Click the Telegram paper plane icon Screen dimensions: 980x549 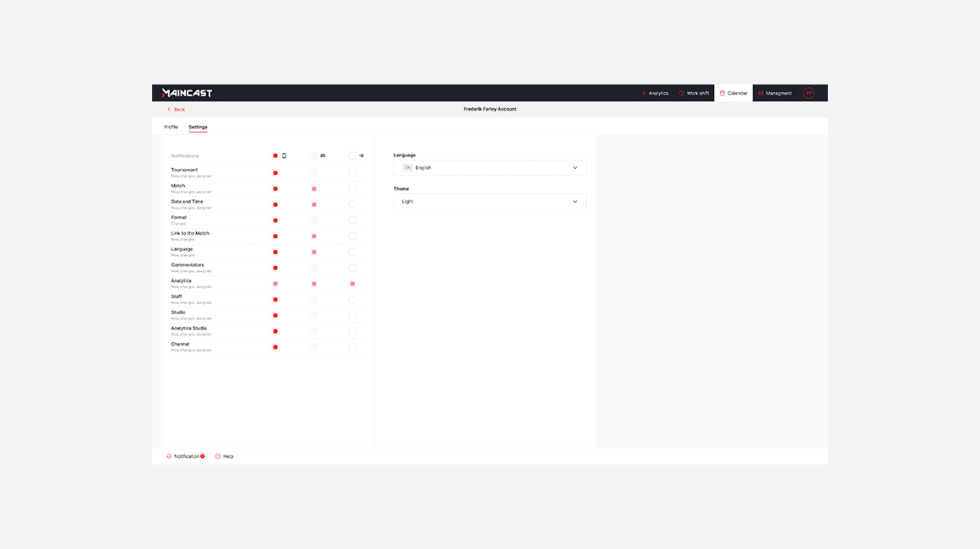tap(362, 155)
